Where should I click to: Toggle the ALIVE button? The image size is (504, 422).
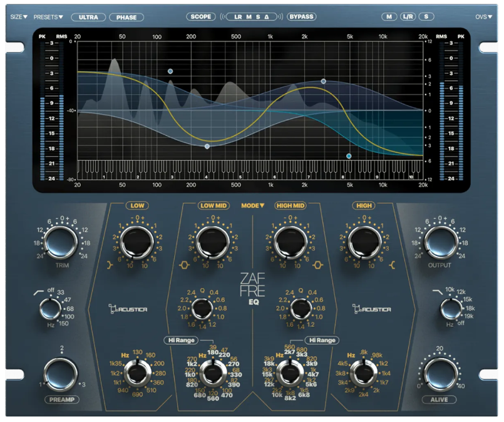tap(439, 399)
